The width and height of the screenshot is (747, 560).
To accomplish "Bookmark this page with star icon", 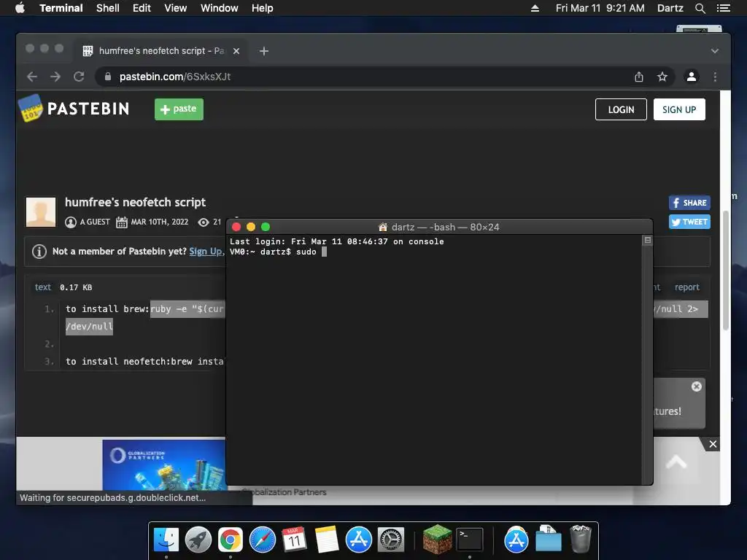I will (x=662, y=77).
